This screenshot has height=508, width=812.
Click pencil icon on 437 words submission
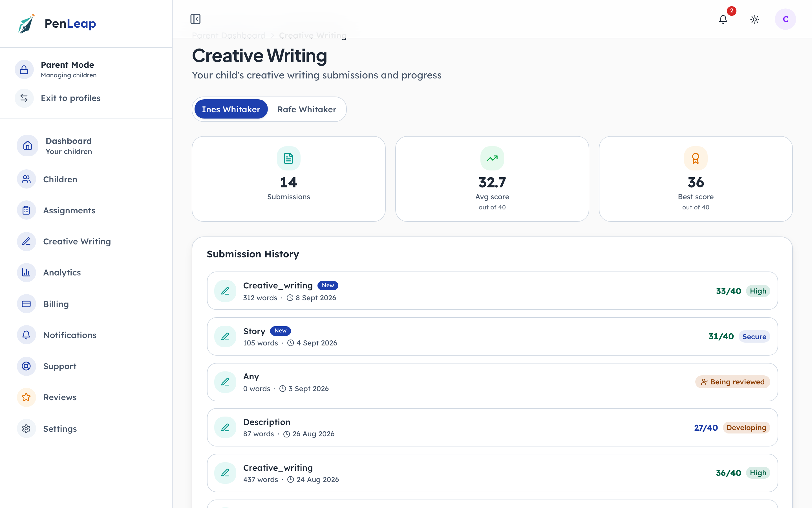[x=225, y=473]
